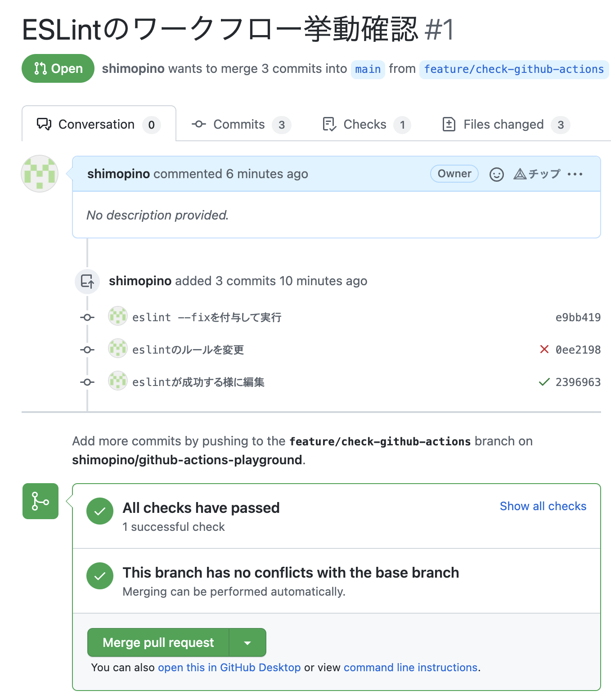Click the green merge branch icon box
This screenshot has height=700, width=611.
click(40, 501)
